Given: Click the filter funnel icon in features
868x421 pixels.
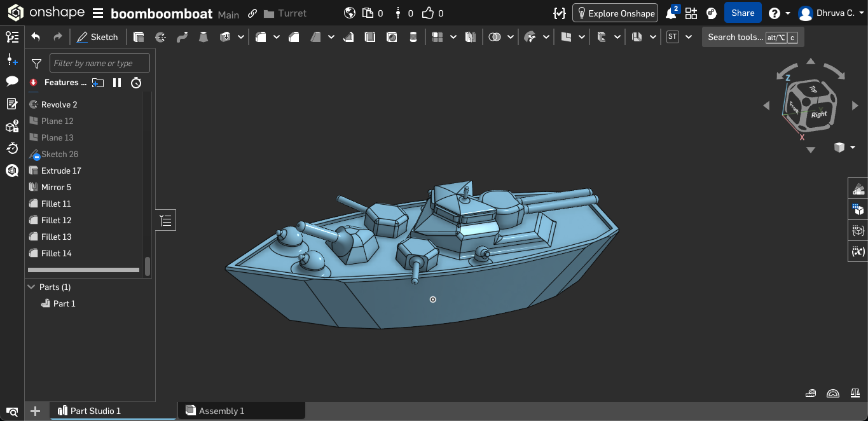Looking at the screenshot, I should pos(37,64).
